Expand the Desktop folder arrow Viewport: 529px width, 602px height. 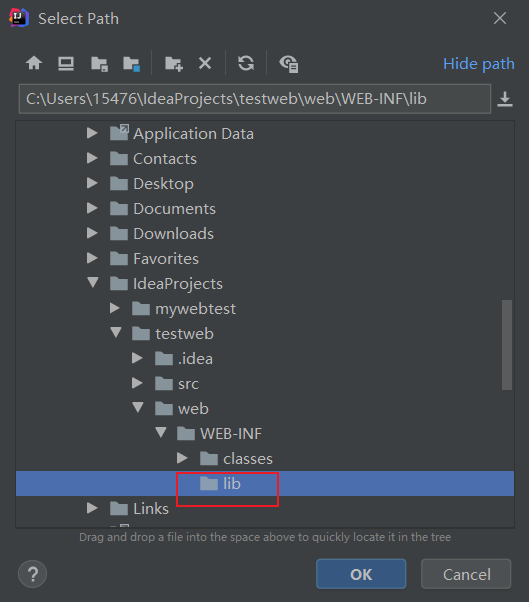(x=92, y=183)
